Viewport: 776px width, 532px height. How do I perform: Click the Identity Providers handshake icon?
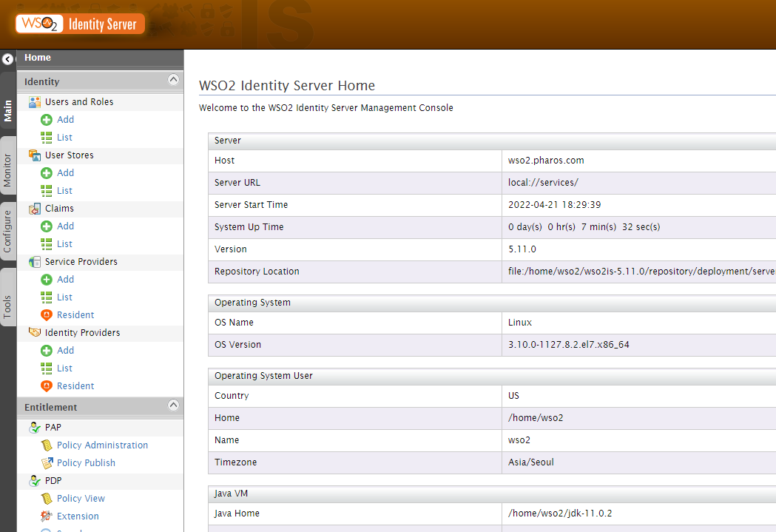pyautogui.click(x=35, y=332)
